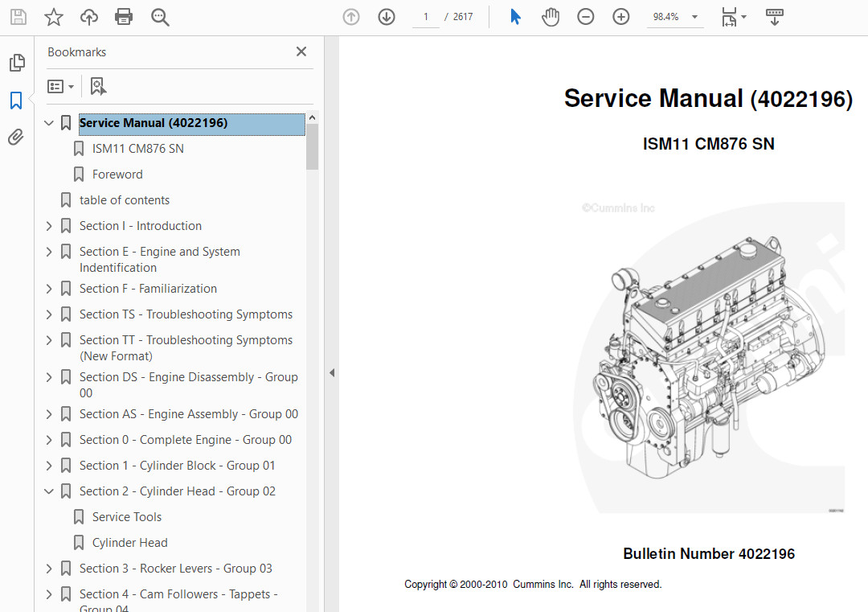
Task: Open the Attachments paperclip panel
Action: pyautogui.click(x=16, y=137)
